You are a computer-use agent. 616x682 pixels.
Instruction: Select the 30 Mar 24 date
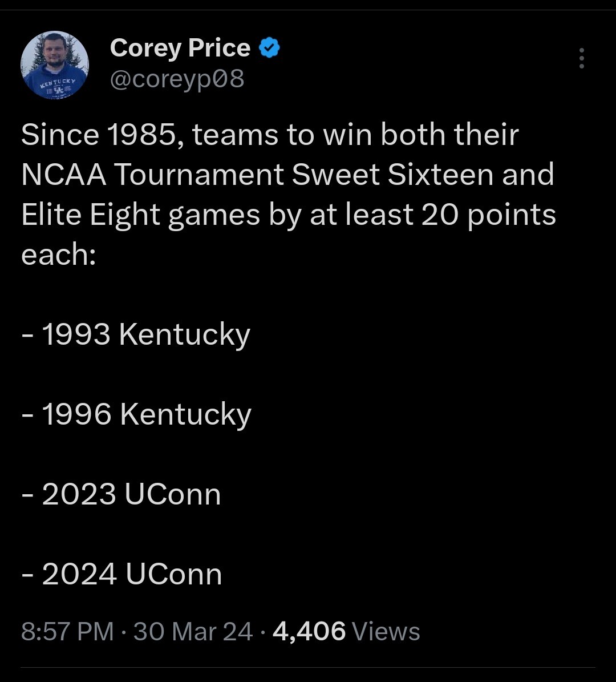tap(193, 632)
